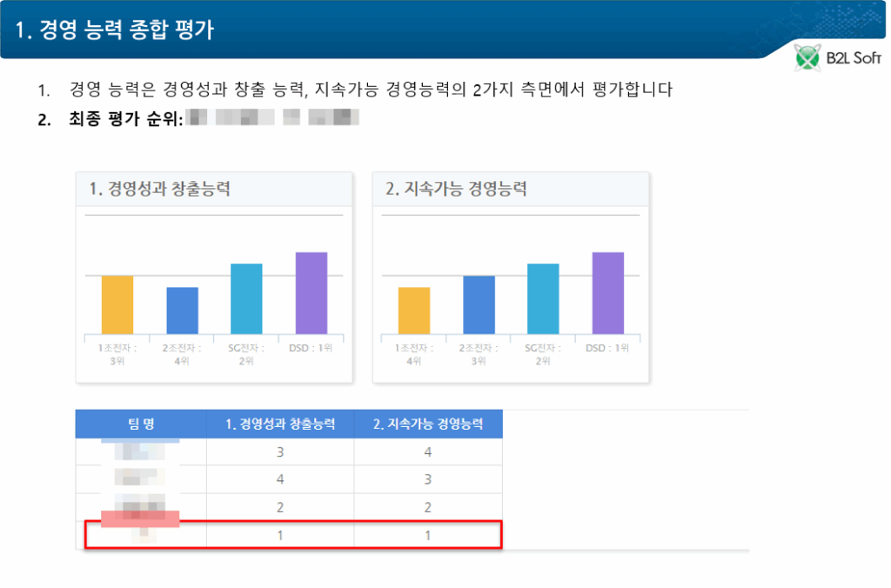The width and height of the screenshot is (891, 588).
Task: Click the '1. 경영성과 창출능력' table column header
Action: click(280, 424)
